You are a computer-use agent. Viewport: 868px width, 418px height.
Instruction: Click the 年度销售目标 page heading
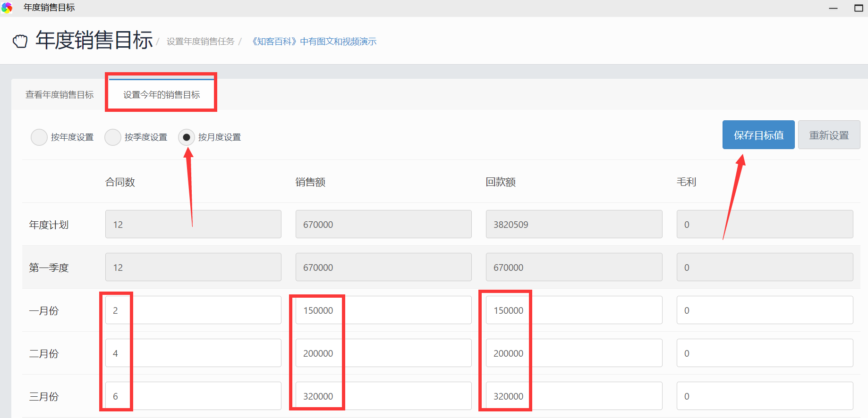pyautogui.click(x=94, y=40)
